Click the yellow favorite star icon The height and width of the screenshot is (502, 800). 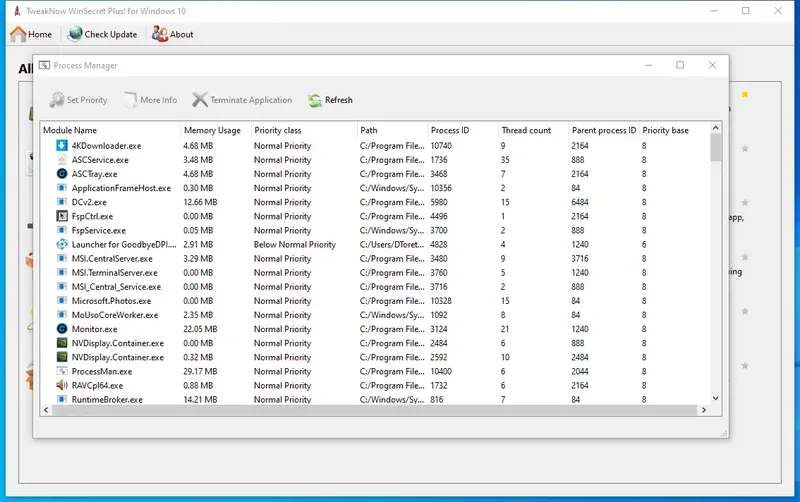pos(745,94)
